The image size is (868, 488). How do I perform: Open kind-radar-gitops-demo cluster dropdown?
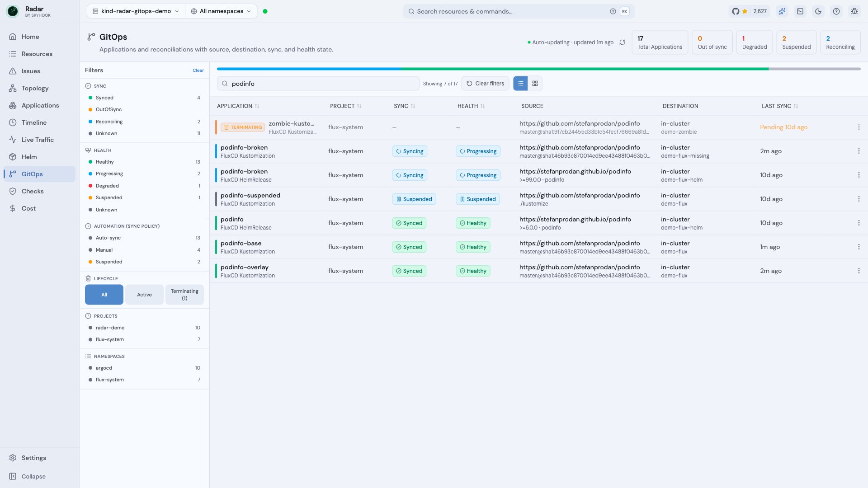(136, 11)
